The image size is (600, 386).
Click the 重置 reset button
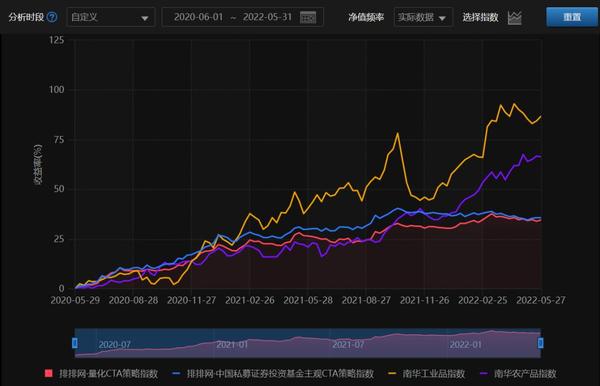click(572, 17)
